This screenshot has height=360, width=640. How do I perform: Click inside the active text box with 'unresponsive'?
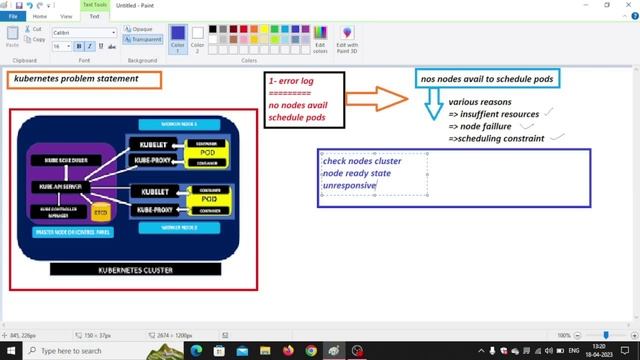click(x=375, y=174)
